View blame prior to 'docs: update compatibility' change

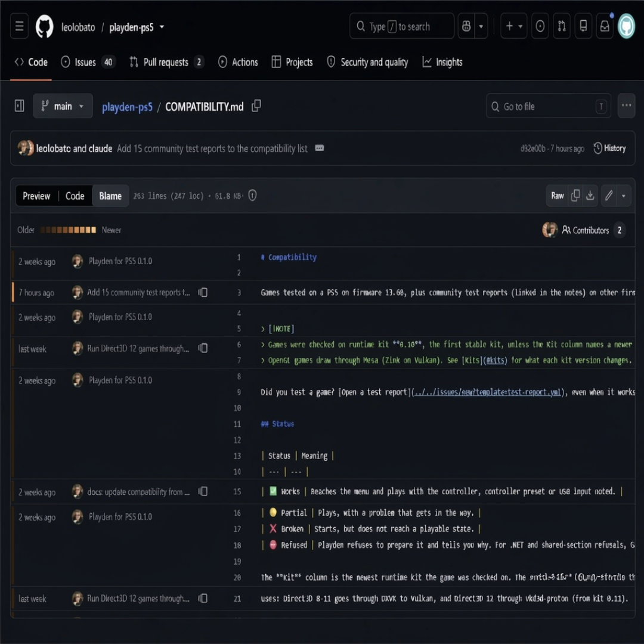203,491
